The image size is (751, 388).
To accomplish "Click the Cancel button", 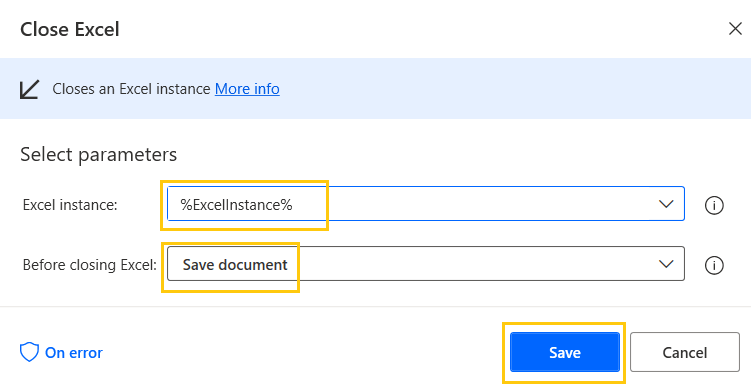I will (x=684, y=352).
